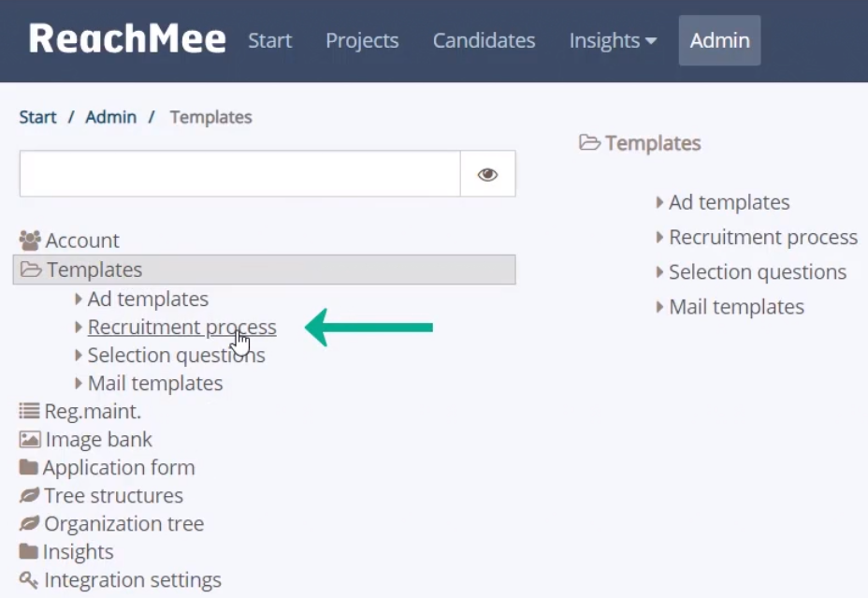Open the Recruitment process link in left tree
The height and width of the screenshot is (598, 868).
[182, 328]
